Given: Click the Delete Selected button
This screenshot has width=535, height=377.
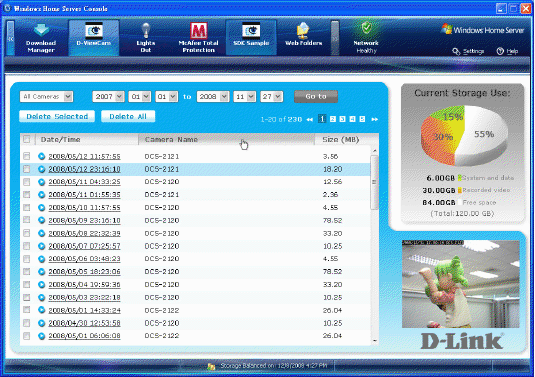Looking at the screenshot, I should [57, 116].
